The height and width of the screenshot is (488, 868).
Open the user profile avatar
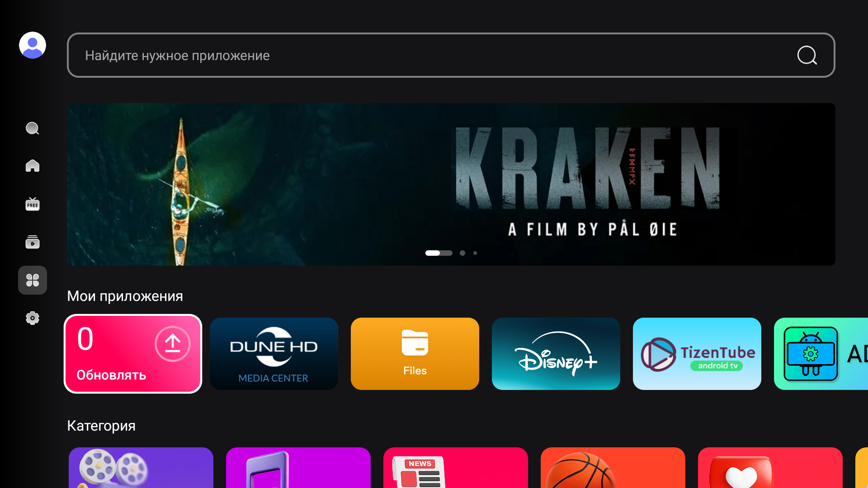coord(33,45)
